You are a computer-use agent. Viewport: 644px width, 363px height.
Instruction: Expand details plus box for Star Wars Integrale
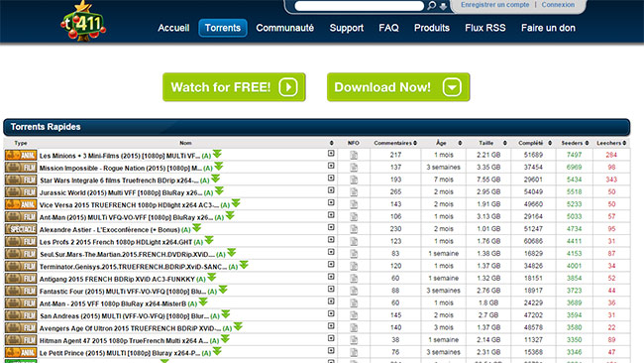[x=331, y=178]
